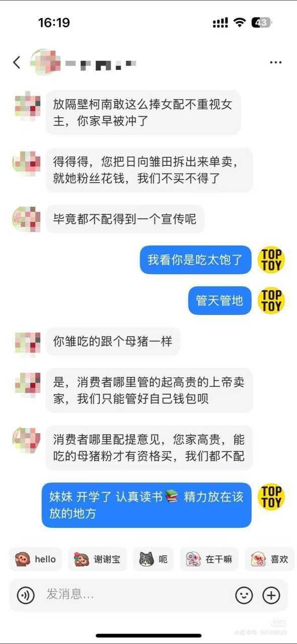Send the 谢谢宝 sticker suggestion
This screenshot has width=297, height=644.
(97, 559)
